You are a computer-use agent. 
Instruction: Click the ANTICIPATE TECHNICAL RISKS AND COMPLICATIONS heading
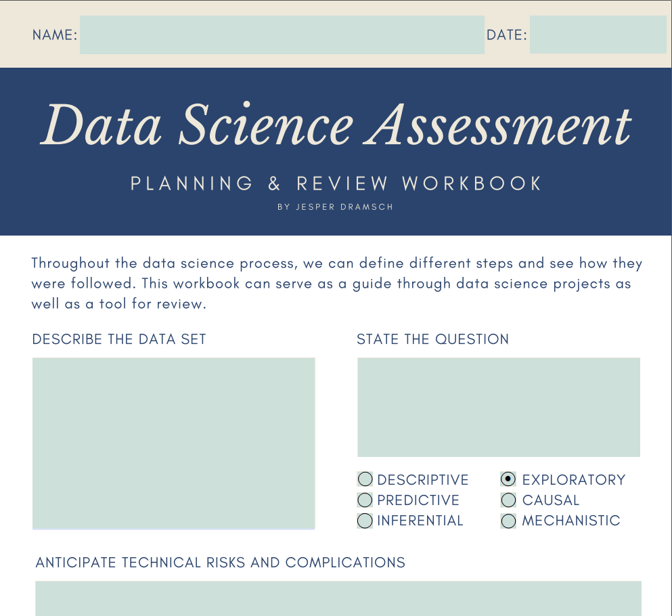click(221, 563)
